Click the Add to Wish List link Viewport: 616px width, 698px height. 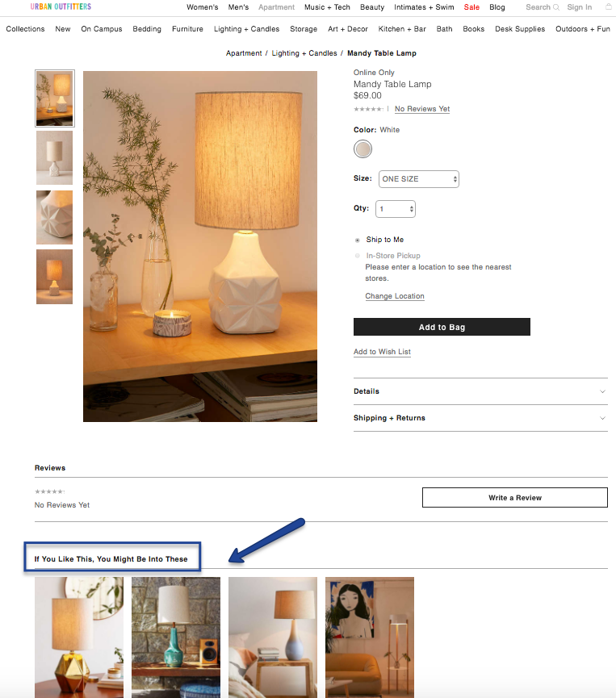(x=382, y=352)
